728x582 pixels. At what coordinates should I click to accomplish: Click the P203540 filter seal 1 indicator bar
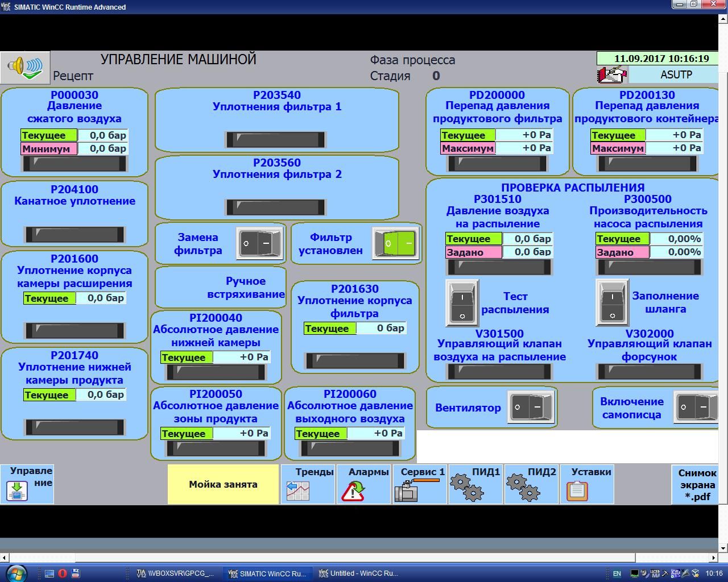275,139
